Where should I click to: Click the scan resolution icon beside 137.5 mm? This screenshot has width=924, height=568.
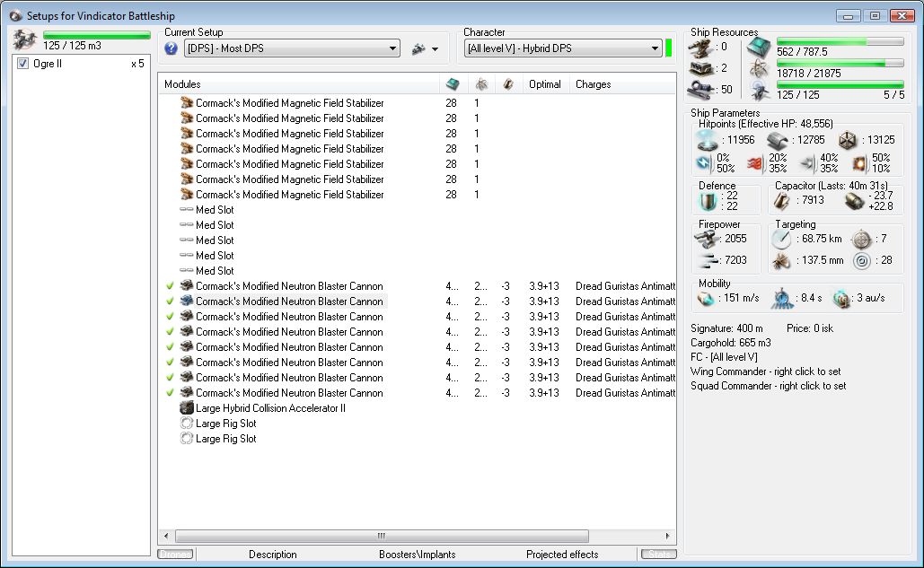tap(782, 261)
